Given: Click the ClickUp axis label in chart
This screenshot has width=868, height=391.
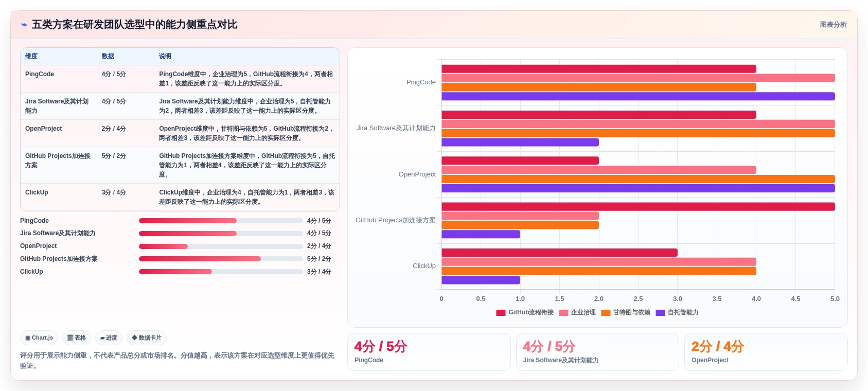Looking at the screenshot, I should 424,266.
